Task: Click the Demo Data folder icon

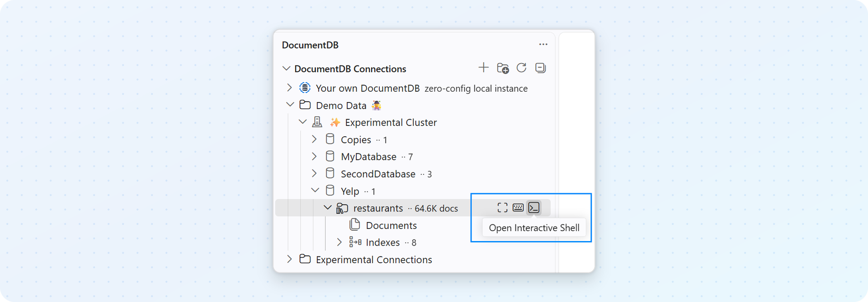Action: [x=305, y=105]
